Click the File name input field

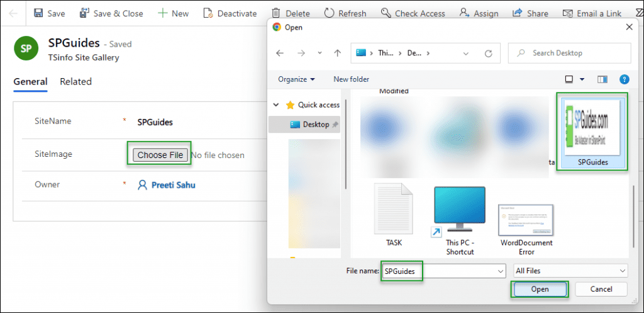443,271
